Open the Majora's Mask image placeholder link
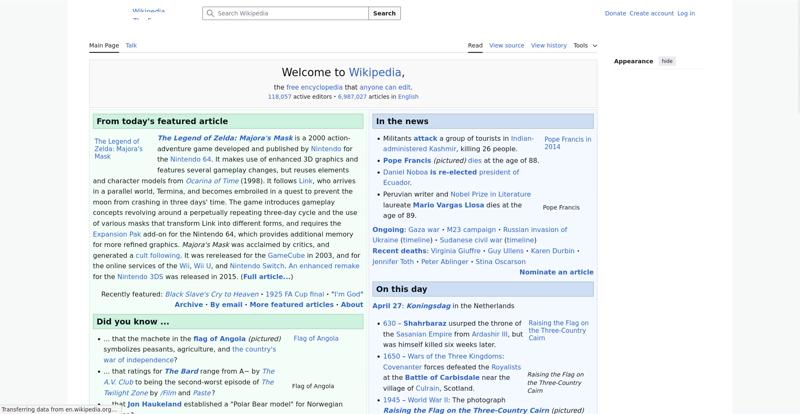Image resolution: width=800 pixels, height=414 pixels. [118, 149]
